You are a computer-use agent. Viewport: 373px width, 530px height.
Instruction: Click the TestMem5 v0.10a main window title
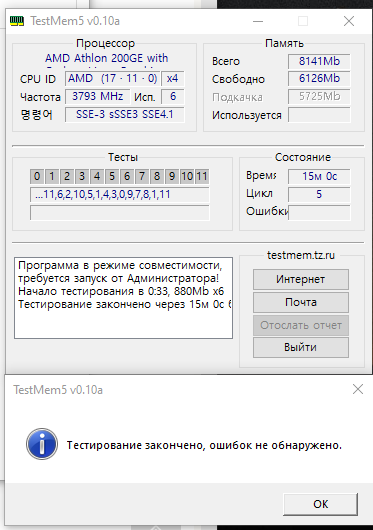click(x=75, y=21)
